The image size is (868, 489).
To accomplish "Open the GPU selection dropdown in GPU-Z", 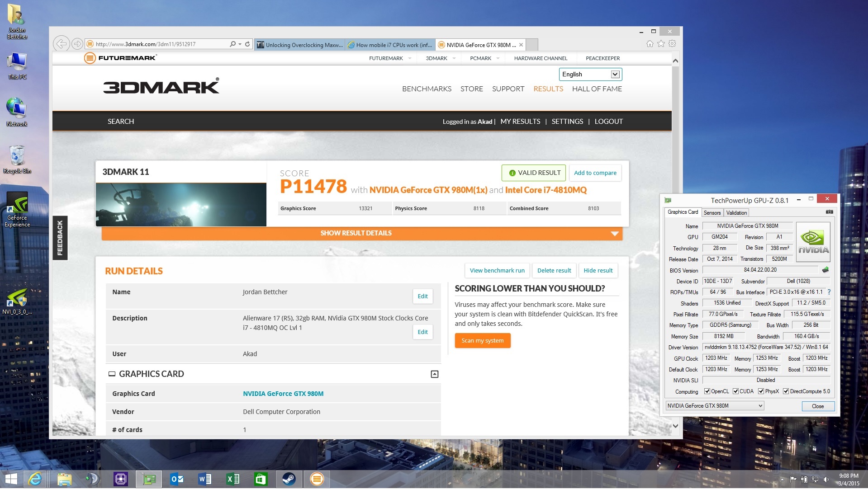I will [x=715, y=406].
